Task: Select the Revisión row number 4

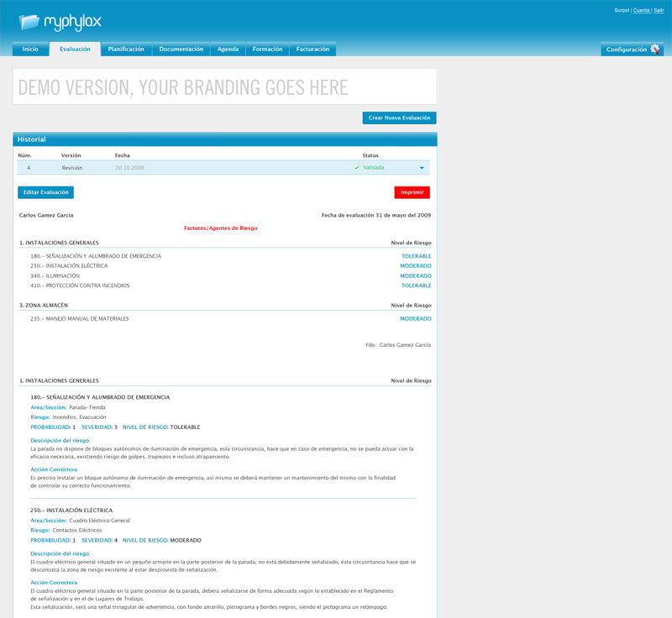Action: (x=29, y=168)
